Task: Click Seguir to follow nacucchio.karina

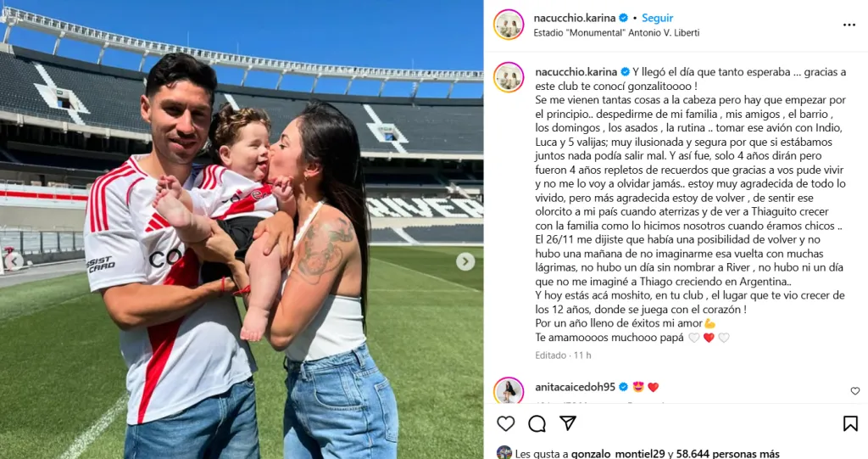Action: click(x=657, y=18)
